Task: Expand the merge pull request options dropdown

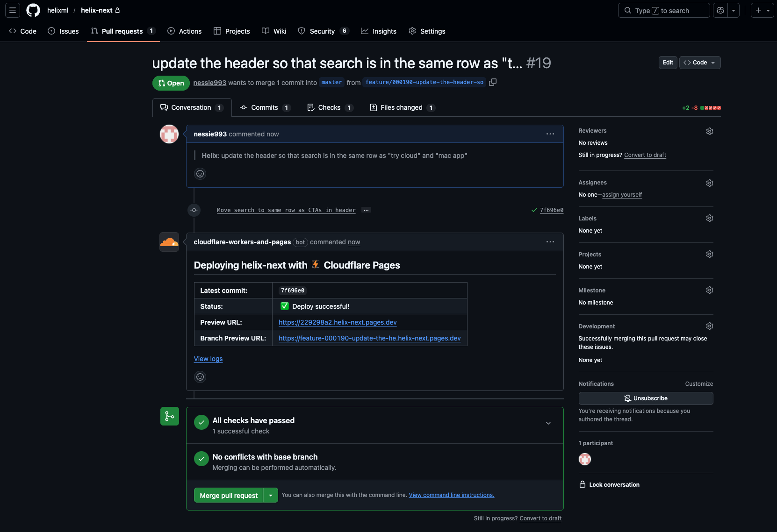Action: [x=270, y=495]
